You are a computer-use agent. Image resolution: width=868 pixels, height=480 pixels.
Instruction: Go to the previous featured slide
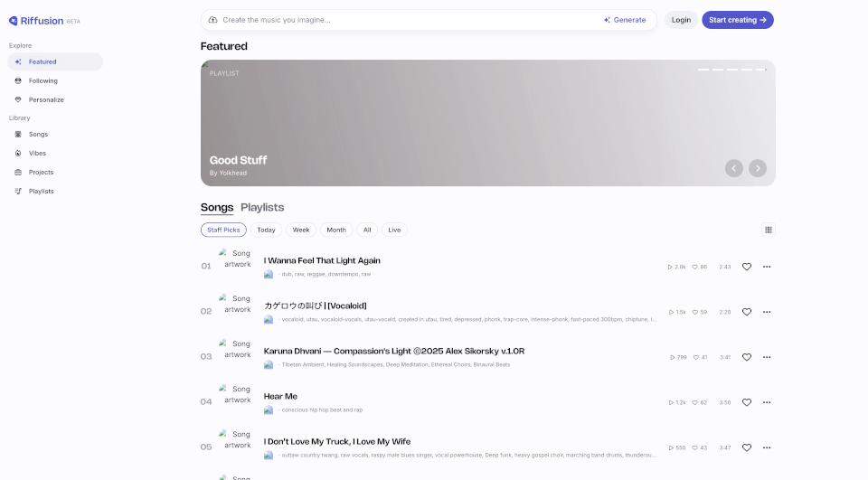(x=734, y=168)
